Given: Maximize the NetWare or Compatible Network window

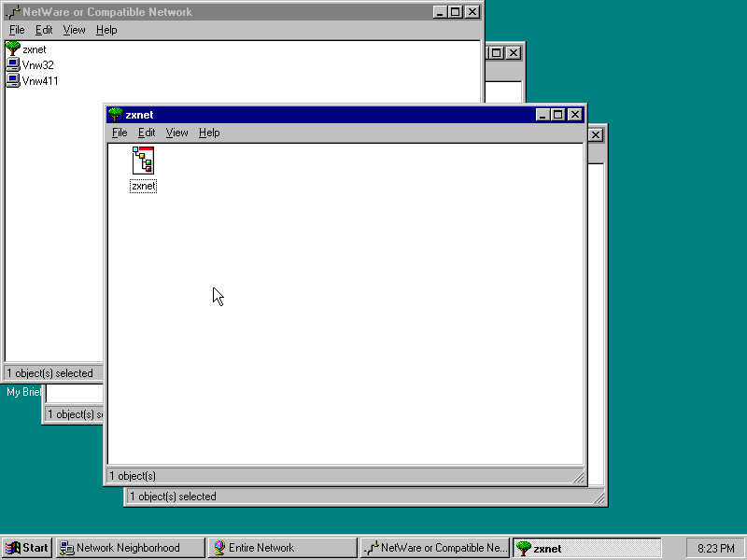Looking at the screenshot, I should coord(455,12).
